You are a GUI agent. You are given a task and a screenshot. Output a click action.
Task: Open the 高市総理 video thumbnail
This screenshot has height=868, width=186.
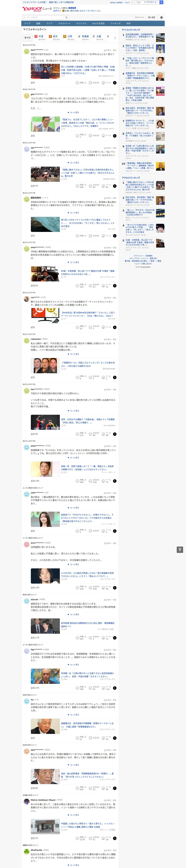[x=45, y=626]
